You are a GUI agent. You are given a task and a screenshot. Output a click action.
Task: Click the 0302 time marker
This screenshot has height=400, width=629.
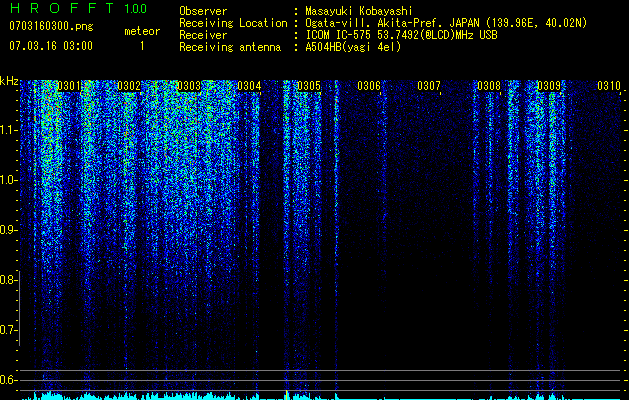(x=129, y=86)
